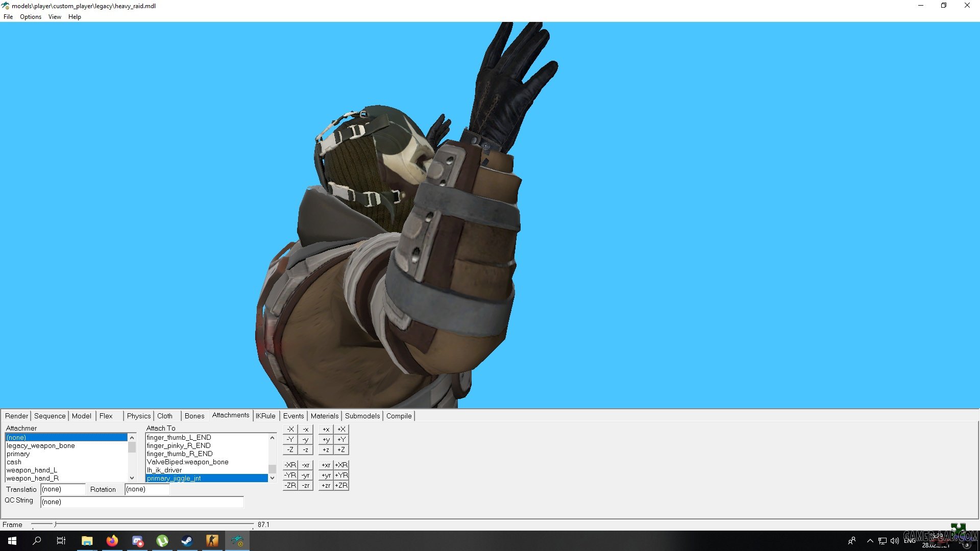
Task: Switch to the Bones tab
Action: [194, 416]
